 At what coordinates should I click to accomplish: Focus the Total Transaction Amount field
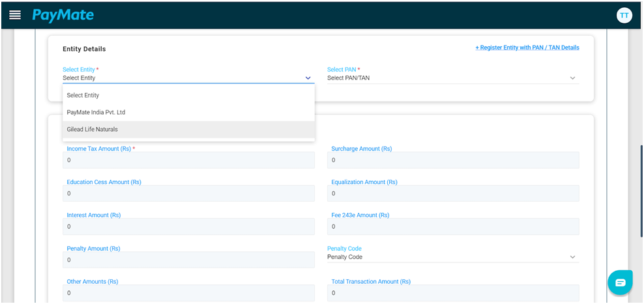point(453,293)
